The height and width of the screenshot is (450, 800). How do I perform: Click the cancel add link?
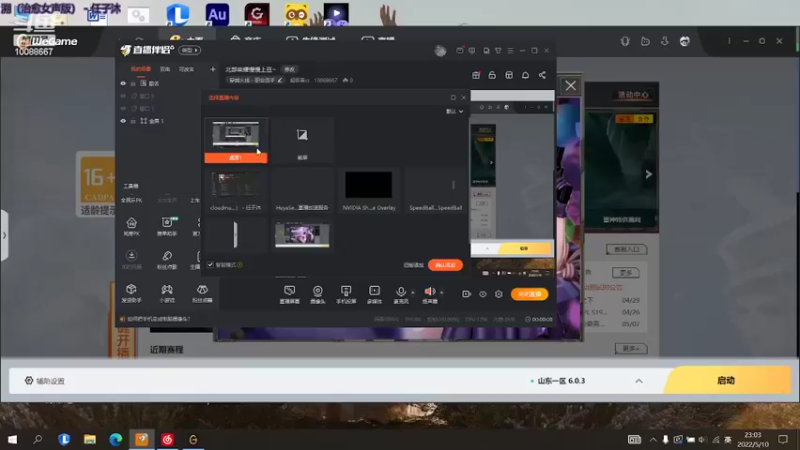click(x=413, y=265)
